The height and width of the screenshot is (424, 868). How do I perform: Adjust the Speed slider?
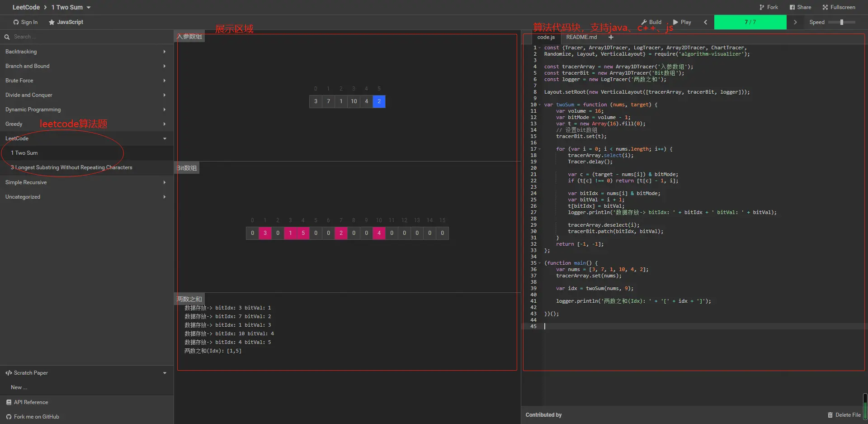point(841,22)
